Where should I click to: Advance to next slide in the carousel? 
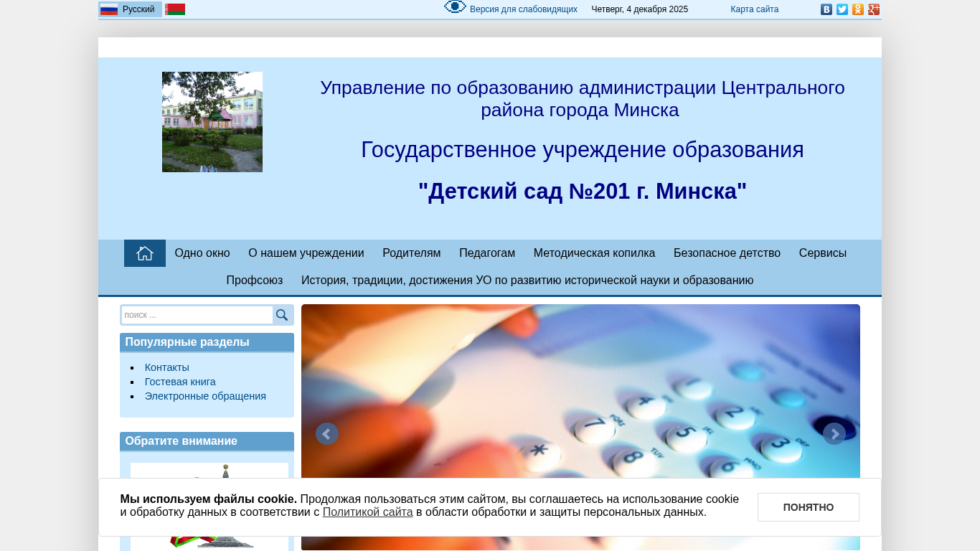tap(834, 434)
